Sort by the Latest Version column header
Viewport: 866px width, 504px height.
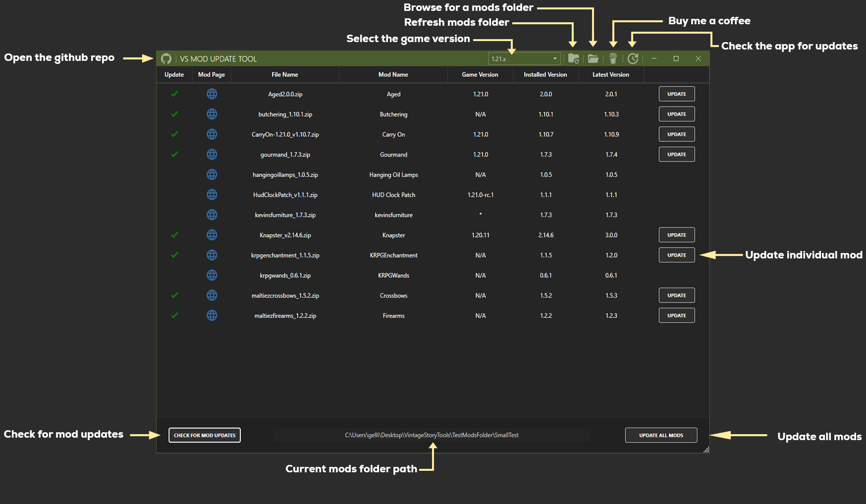(x=610, y=75)
